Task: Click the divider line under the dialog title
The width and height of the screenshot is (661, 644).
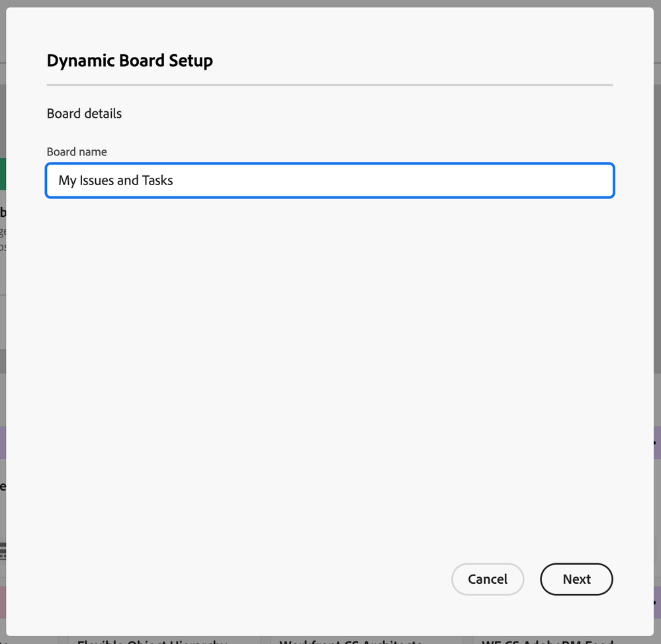Action: click(x=330, y=85)
